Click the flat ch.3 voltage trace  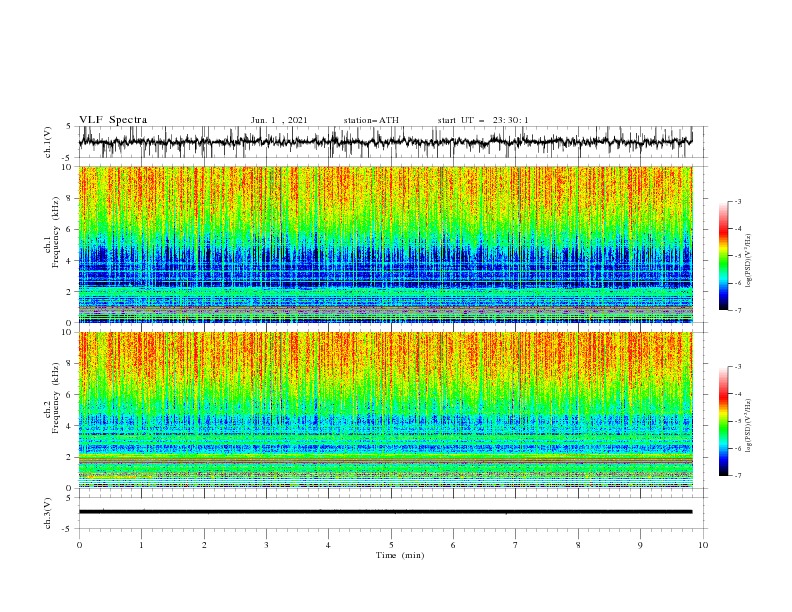385,512
